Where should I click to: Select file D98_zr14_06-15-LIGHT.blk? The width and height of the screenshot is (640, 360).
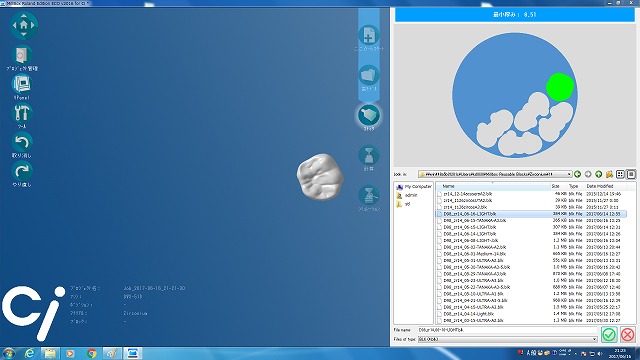click(x=531, y=227)
